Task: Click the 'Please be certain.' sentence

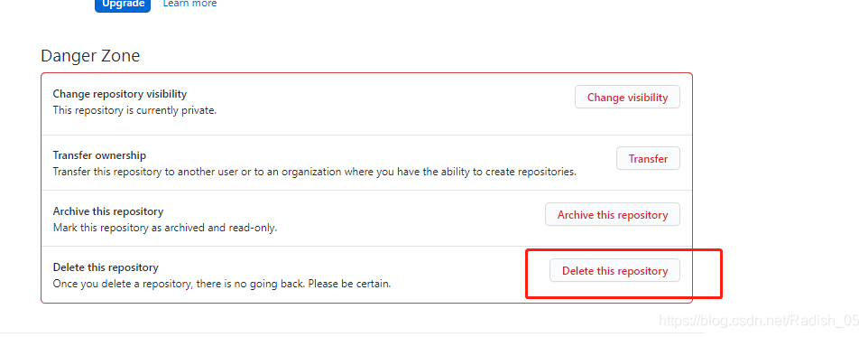Action: [x=349, y=284]
